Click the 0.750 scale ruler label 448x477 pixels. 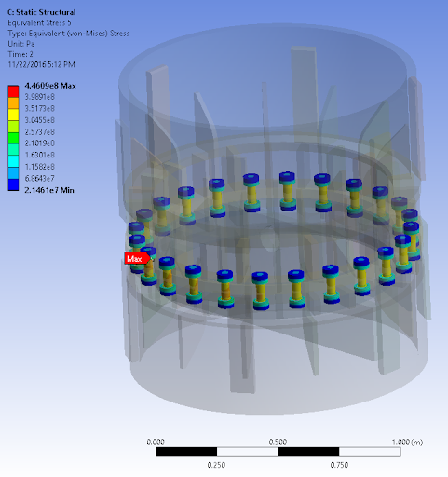[x=339, y=465]
